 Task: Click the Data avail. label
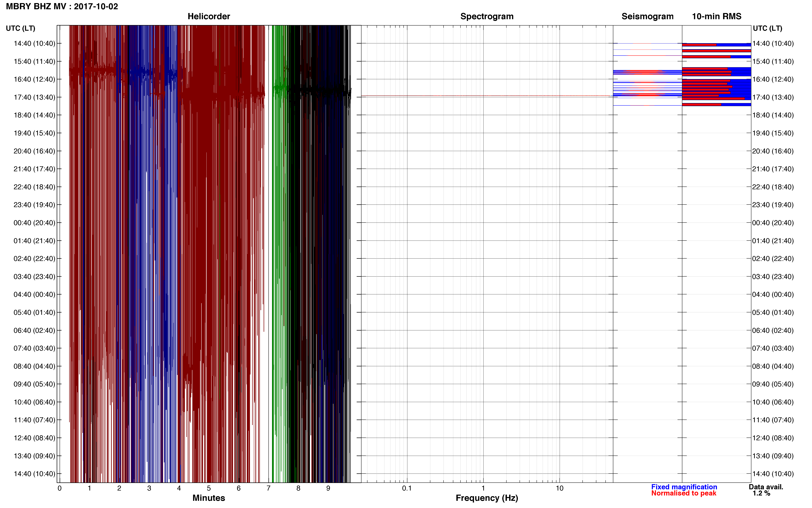tap(766, 487)
